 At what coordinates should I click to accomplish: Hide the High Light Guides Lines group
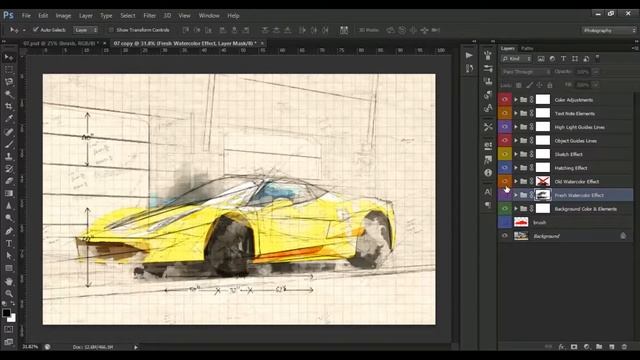(505, 127)
